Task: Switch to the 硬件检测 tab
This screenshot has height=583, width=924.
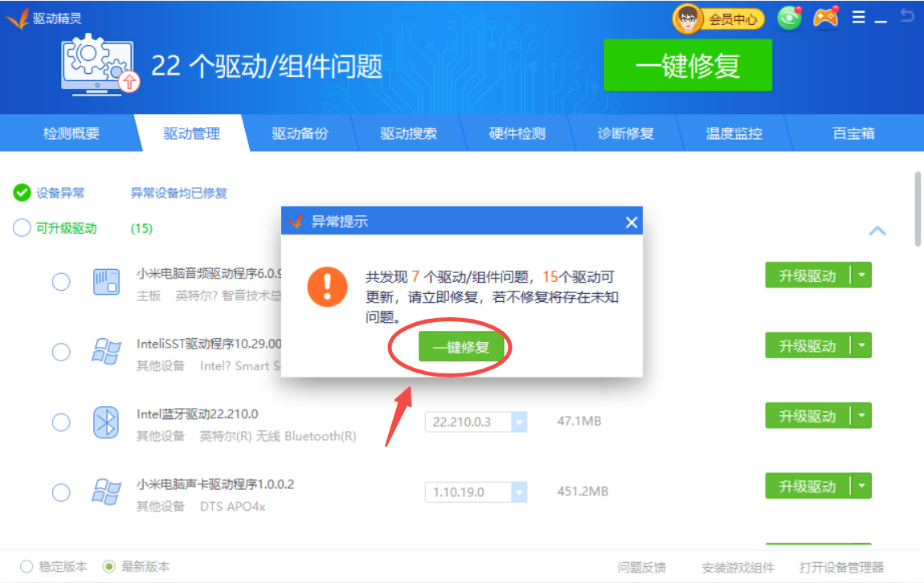Action: [x=517, y=133]
